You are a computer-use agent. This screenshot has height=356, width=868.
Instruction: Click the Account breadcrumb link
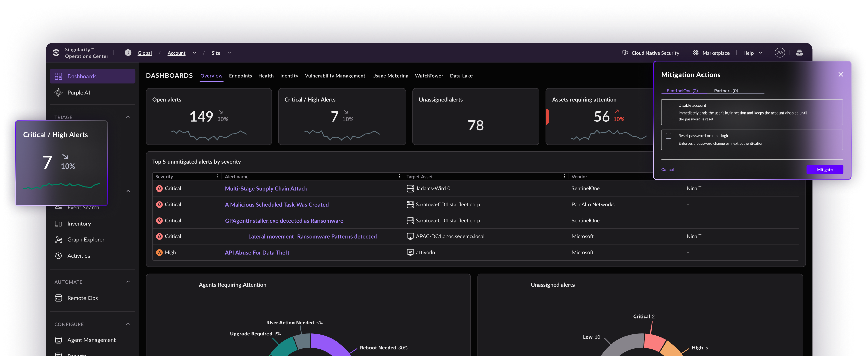pyautogui.click(x=176, y=53)
